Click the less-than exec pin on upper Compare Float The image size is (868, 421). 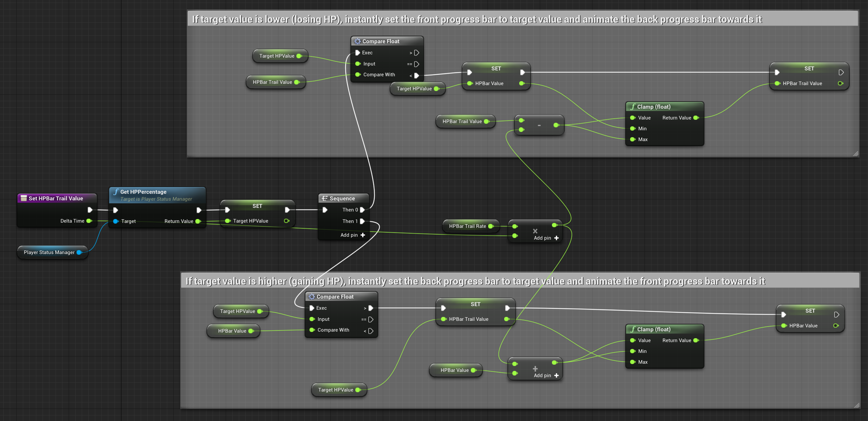[x=416, y=76]
